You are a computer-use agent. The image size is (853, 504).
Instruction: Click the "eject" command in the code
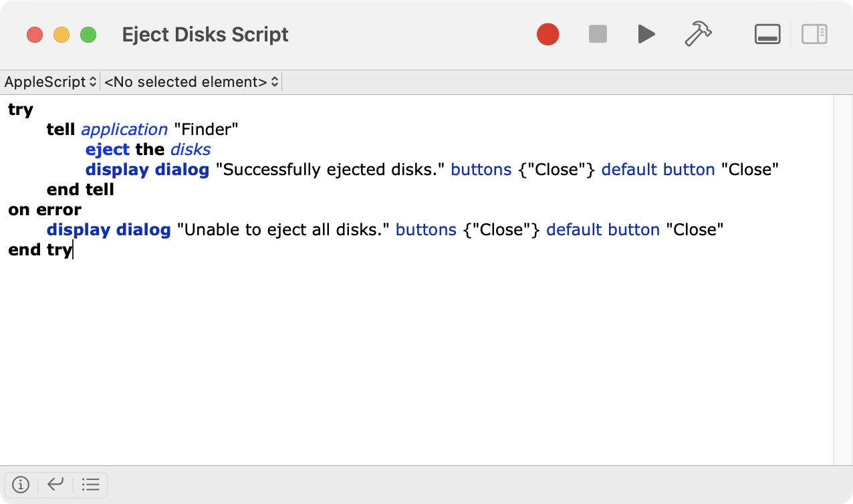[108, 150]
